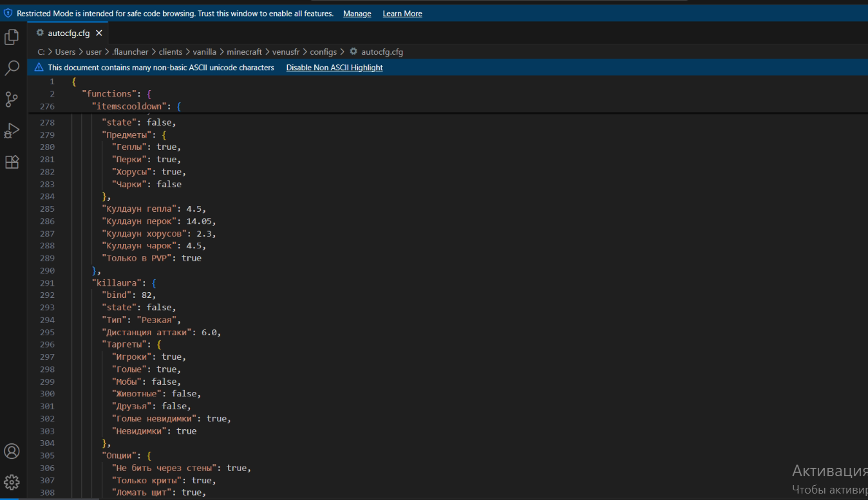
Task: Open the Run and Debug view
Action: click(x=12, y=131)
